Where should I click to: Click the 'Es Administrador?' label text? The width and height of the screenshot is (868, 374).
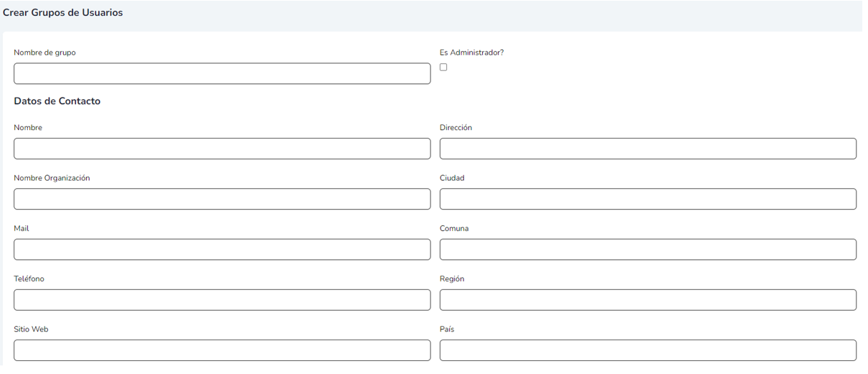(471, 52)
